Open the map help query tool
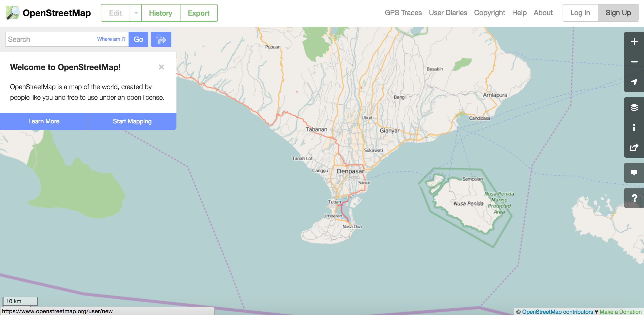This screenshot has width=644, height=315. (x=634, y=198)
